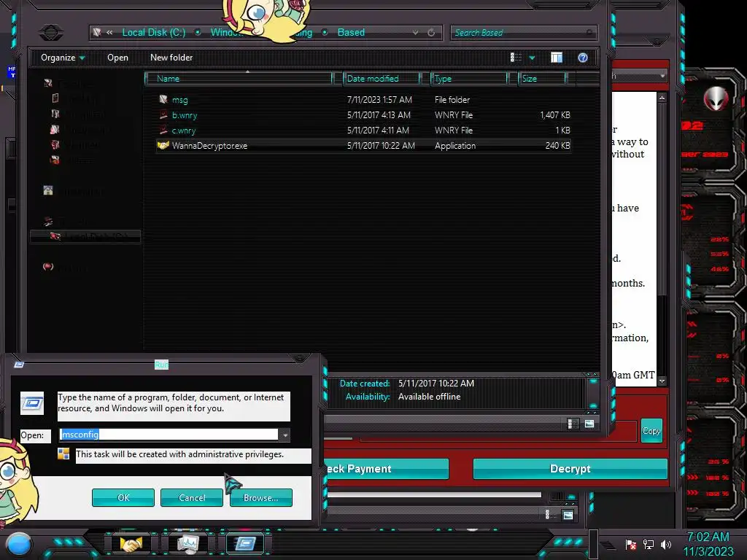Click Open in Explorer toolbar
747x560 pixels.
point(117,58)
